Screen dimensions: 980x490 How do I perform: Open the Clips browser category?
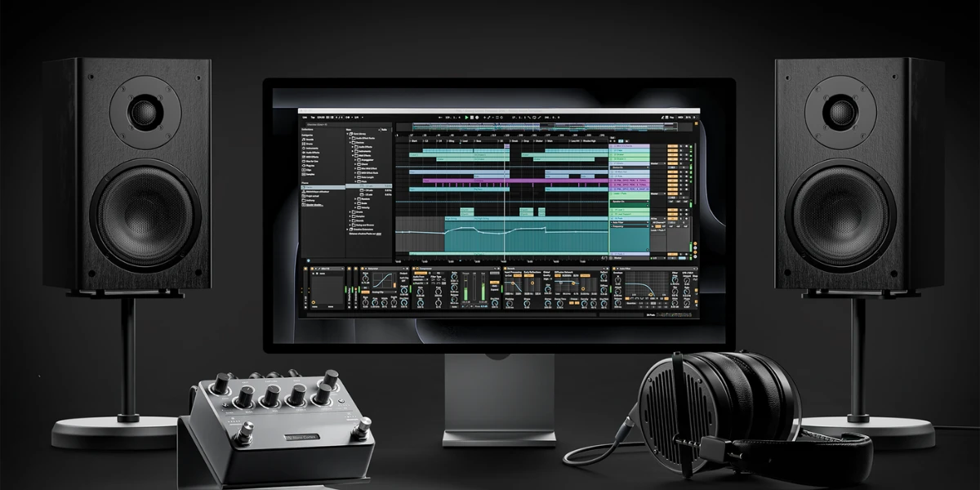tap(307, 170)
